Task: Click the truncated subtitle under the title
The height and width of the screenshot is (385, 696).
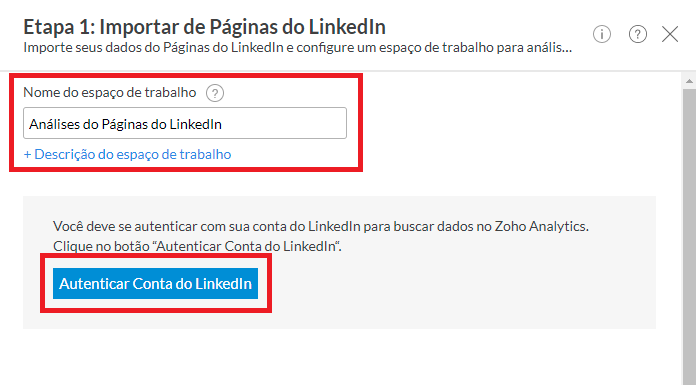Action: point(297,48)
